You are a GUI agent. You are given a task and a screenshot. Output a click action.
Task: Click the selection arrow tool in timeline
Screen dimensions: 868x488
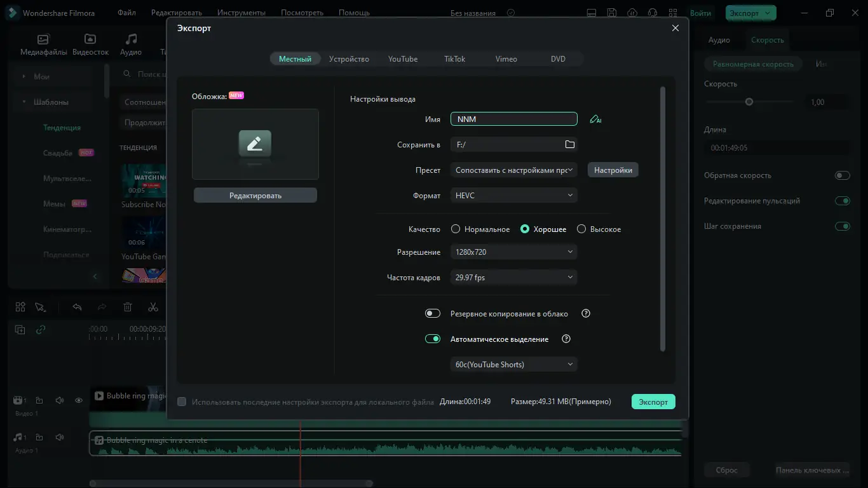[x=40, y=307]
